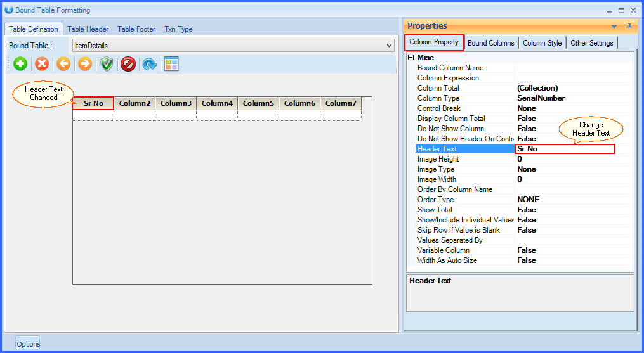
Task: Open the Column Style tab
Action: (x=542, y=43)
